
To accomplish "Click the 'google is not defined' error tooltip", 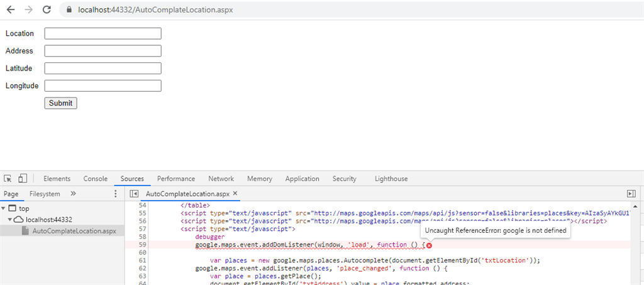I will click(x=496, y=231).
